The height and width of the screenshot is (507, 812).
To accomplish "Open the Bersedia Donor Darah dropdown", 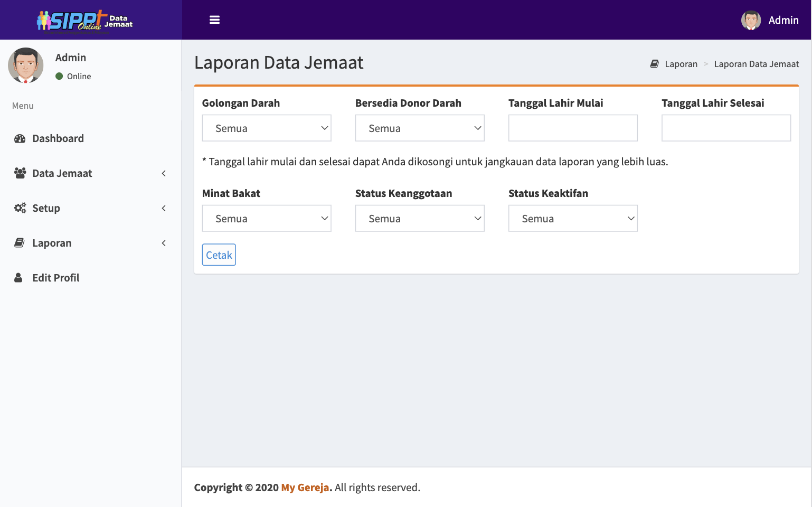I will (x=420, y=128).
